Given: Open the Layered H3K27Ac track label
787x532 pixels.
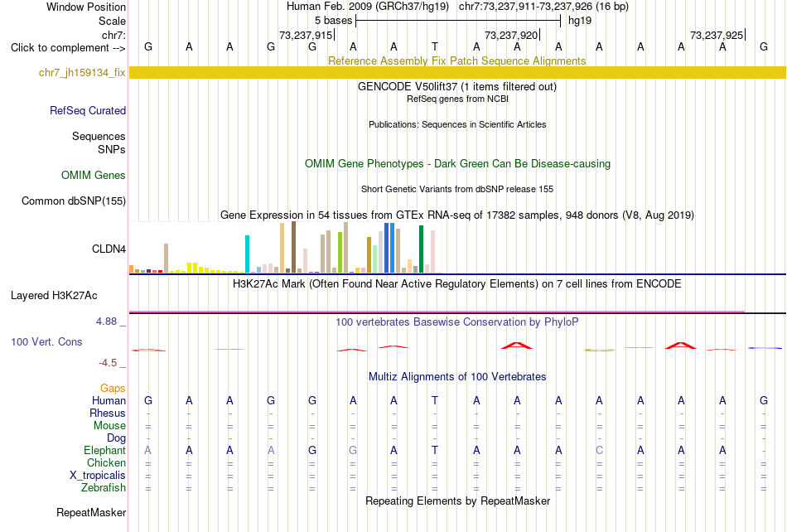Looking at the screenshot, I should (54, 296).
